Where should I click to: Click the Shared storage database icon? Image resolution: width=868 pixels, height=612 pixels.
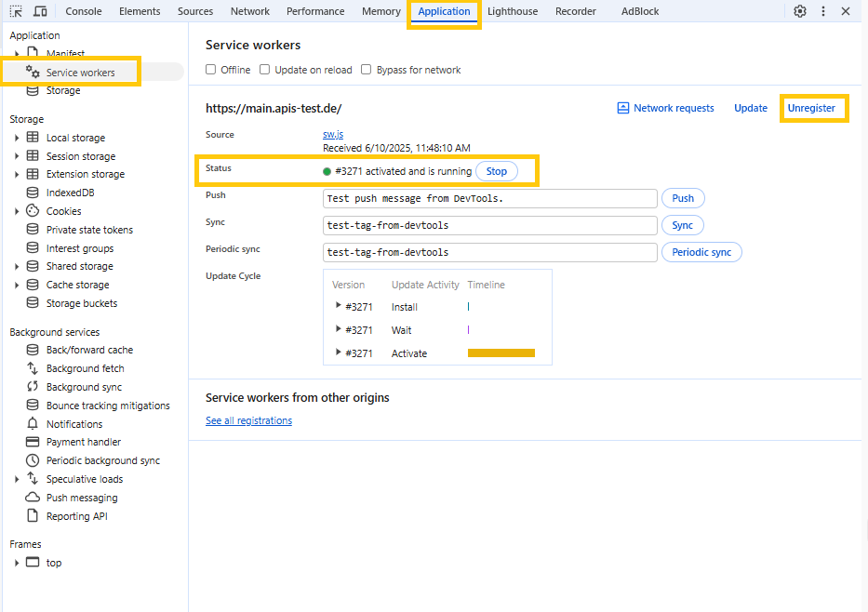click(x=33, y=266)
